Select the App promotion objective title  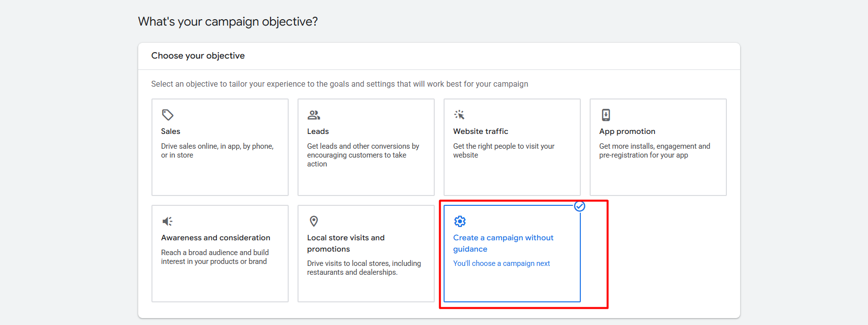[x=627, y=131]
